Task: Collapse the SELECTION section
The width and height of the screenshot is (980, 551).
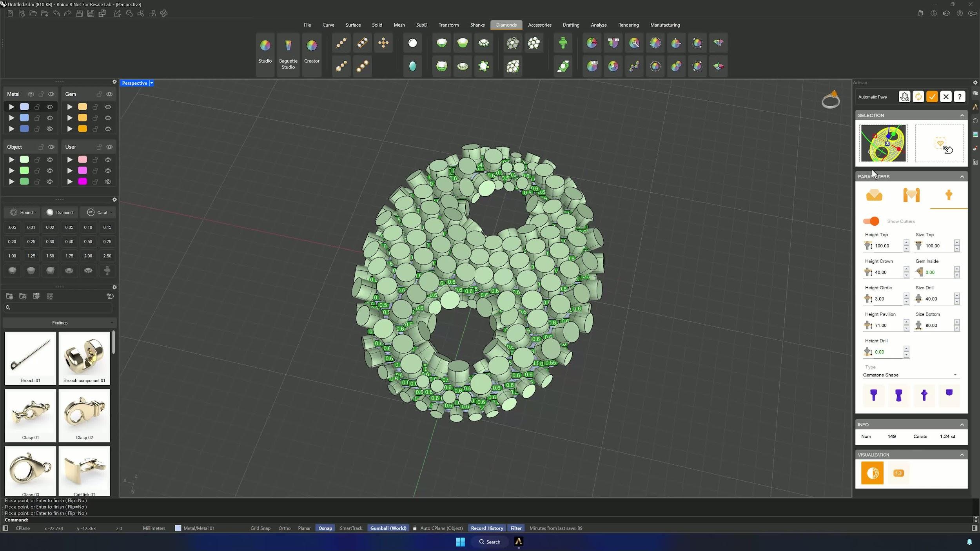Action: (962, 115)
